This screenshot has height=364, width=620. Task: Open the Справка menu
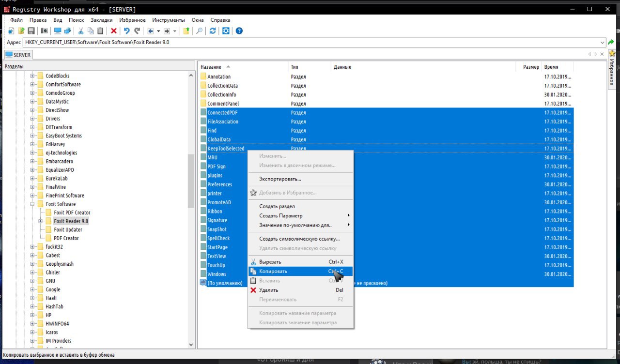coord(220,20)
